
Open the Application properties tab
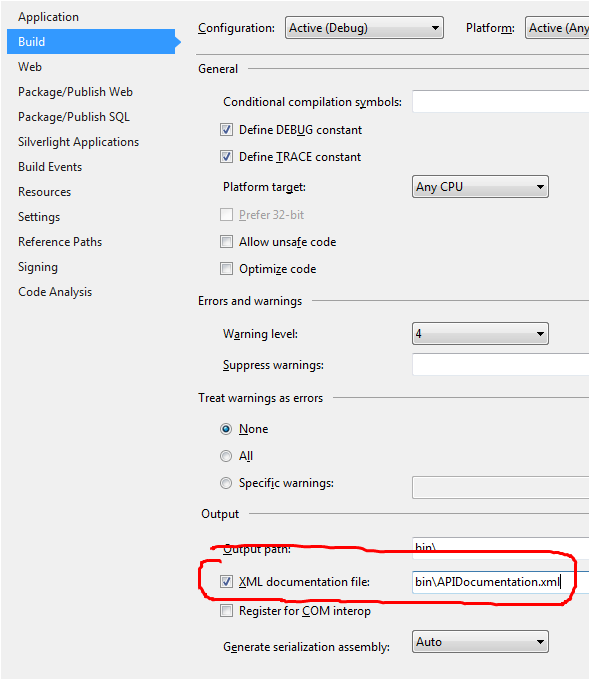(x=48, y=17)
